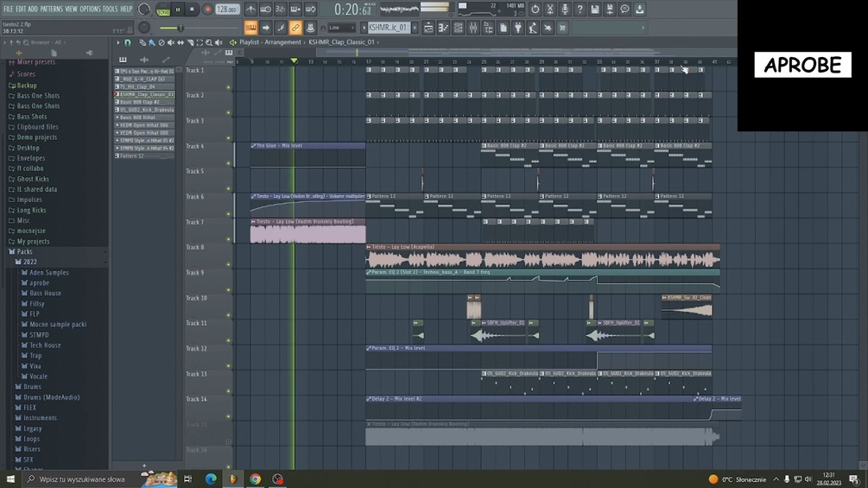The width and height of the screenshot is (868, 488).
Task: Select the playback speaker tool in playlist
Action: click(219, 42)
